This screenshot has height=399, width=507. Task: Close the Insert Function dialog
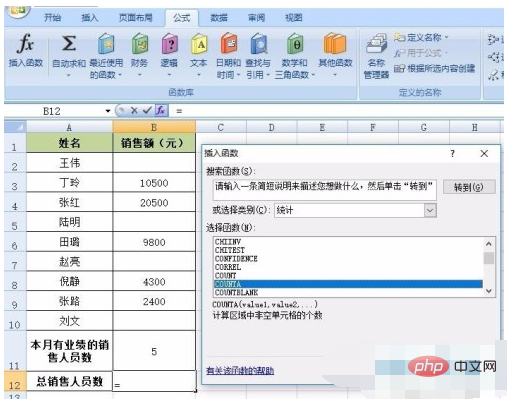pos(484,154)
